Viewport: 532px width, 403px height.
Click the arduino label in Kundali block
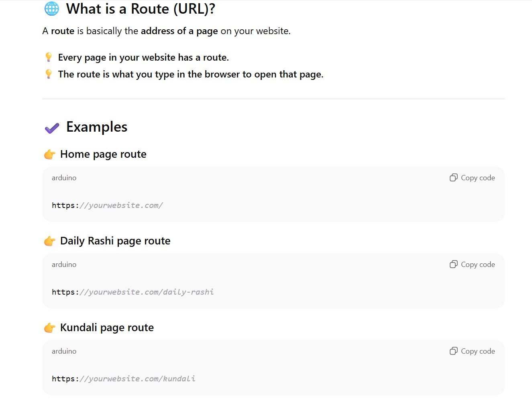pyautogui.click(x=64, y=351)
